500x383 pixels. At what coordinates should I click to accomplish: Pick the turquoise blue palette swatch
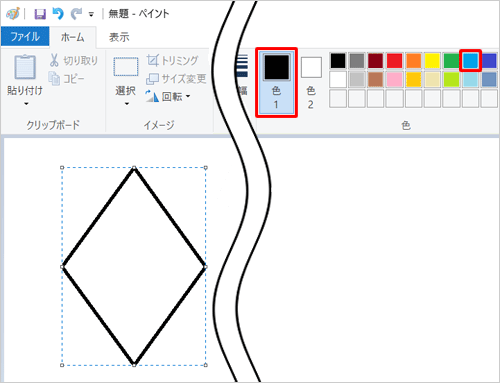(x=470, y=61)
